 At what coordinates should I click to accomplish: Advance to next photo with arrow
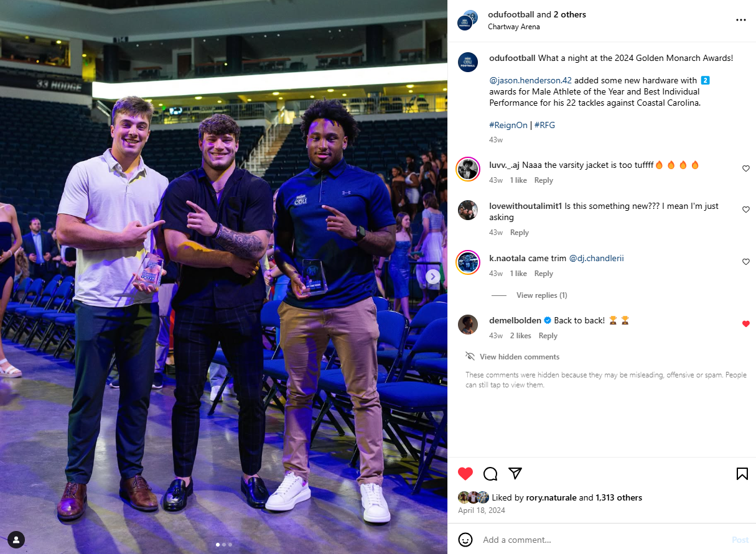tap(433, 277)
